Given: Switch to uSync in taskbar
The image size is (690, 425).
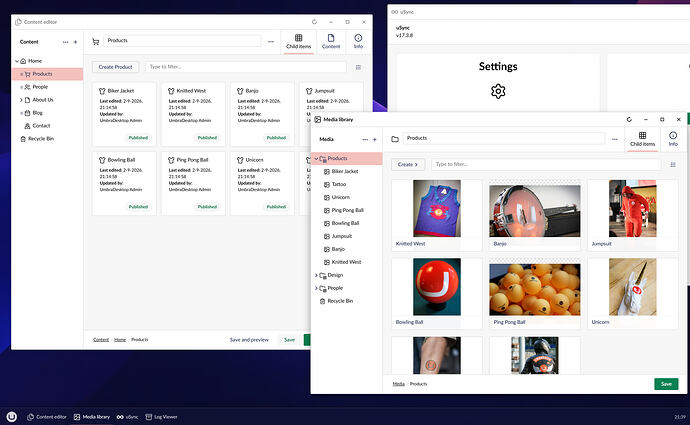Looking at the screenshot, I should [x=127, y=417].
